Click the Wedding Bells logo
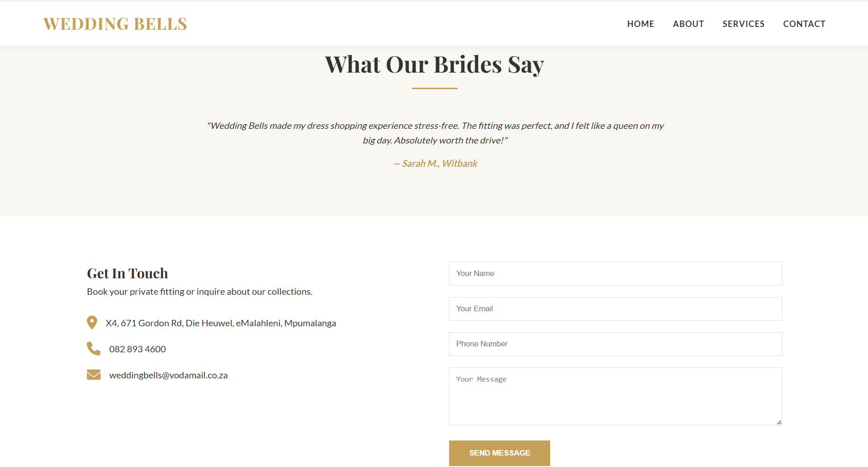The width and height of the screenshot is (868, 467). [x=115, y=24]
